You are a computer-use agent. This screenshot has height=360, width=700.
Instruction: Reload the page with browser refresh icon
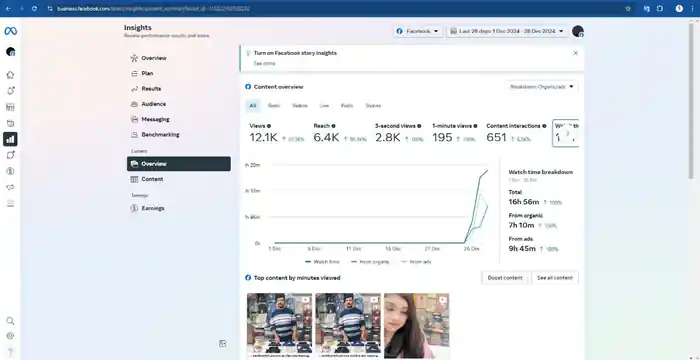35,8
